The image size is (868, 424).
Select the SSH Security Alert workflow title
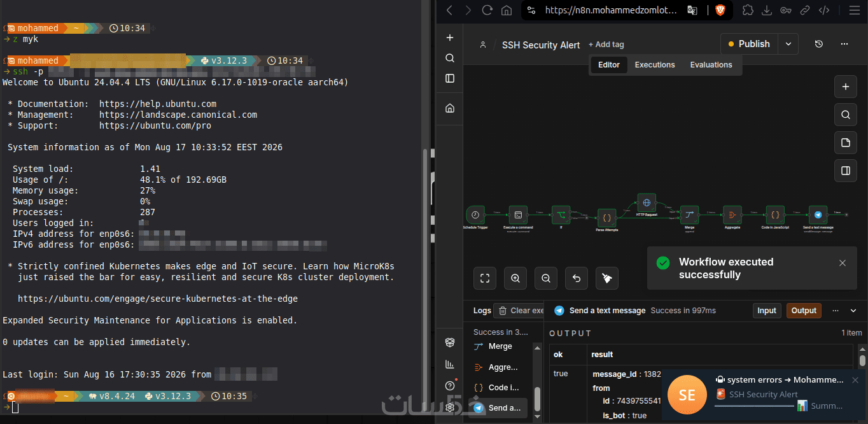[541, 45]
